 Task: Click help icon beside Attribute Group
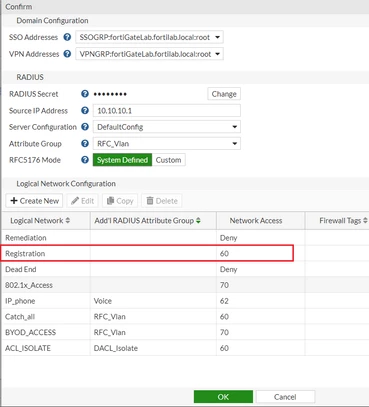85,143
